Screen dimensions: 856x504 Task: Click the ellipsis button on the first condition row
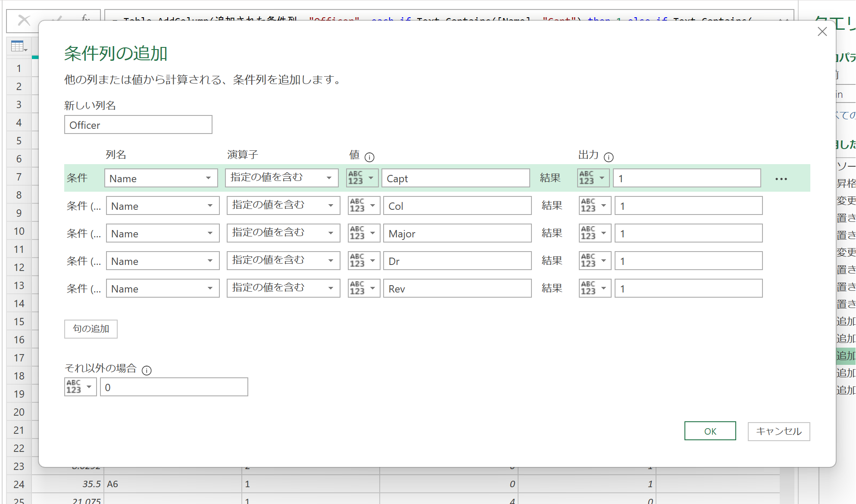tap(781, 178)
